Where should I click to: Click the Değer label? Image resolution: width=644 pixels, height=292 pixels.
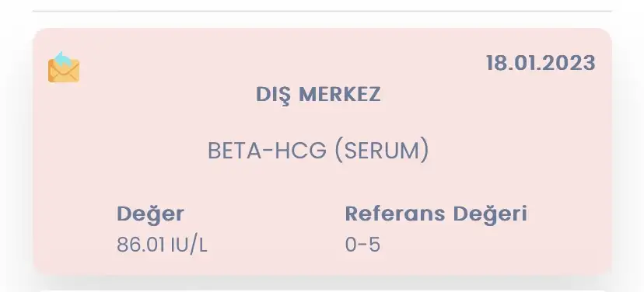150,214
